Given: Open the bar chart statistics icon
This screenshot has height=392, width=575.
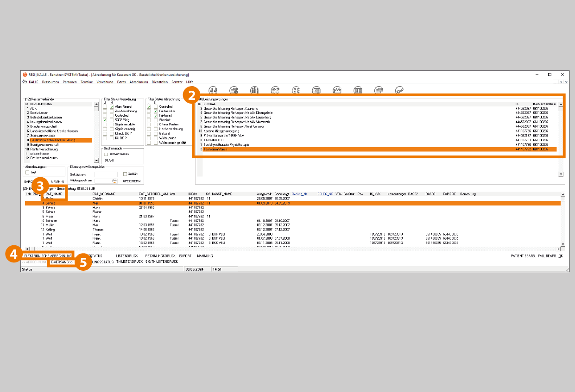Looking at the screenshot, I should tap(254, 90).
